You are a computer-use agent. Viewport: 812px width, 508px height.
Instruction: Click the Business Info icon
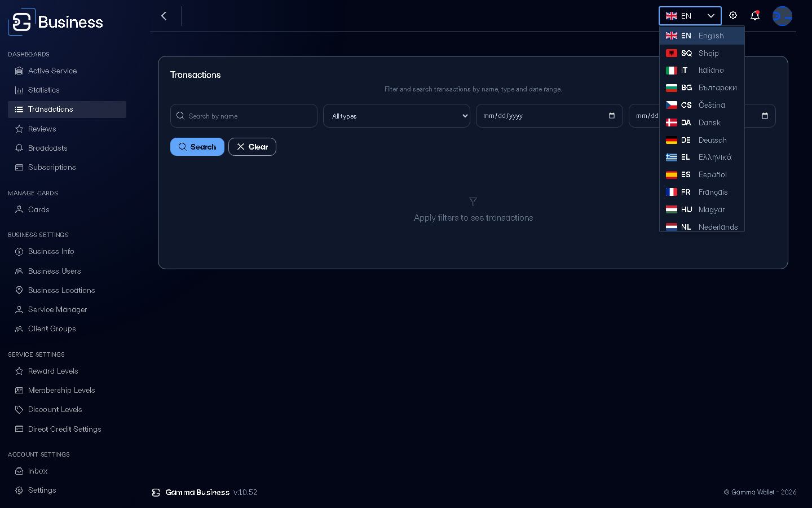tap(19, 252)
